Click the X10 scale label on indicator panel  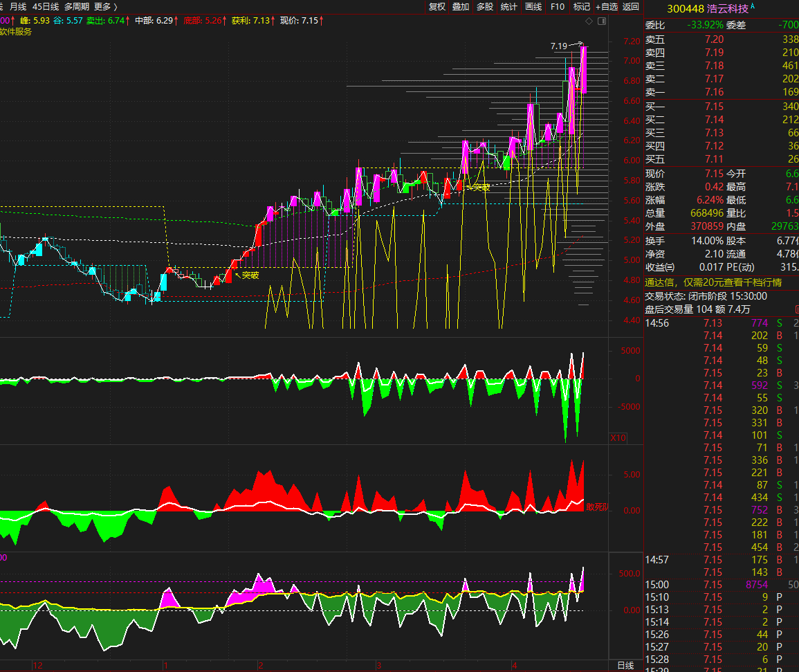point(618,438)
